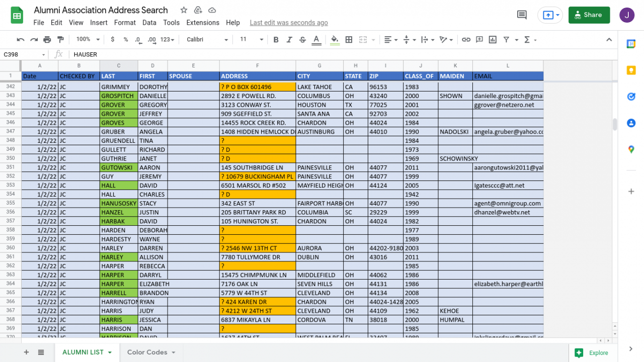644x362 pixels.
Task: Open Google Keep side panel
Action: tap(631, 70)
